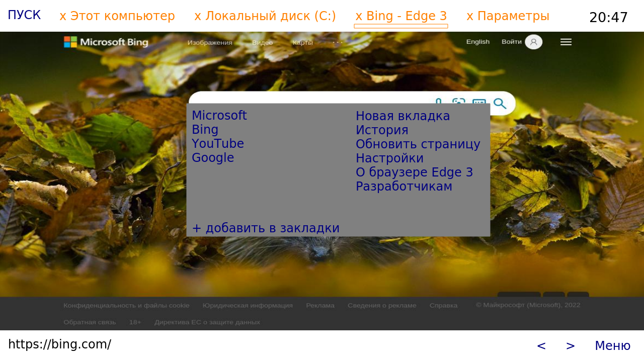Image resolution: width=644 pixels, height=362 pixels.
Task: Click the Bing search magnifier icon
Action: (x=500, y=104)
